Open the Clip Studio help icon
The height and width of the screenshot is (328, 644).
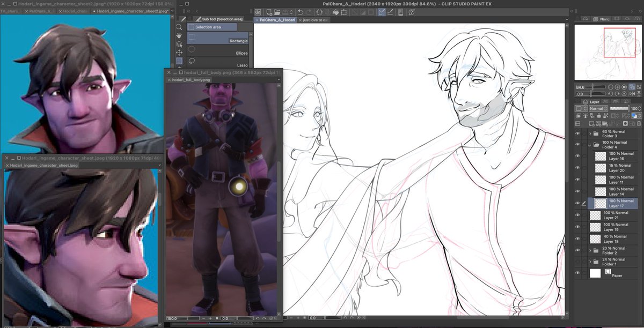[x=412, y=12]
